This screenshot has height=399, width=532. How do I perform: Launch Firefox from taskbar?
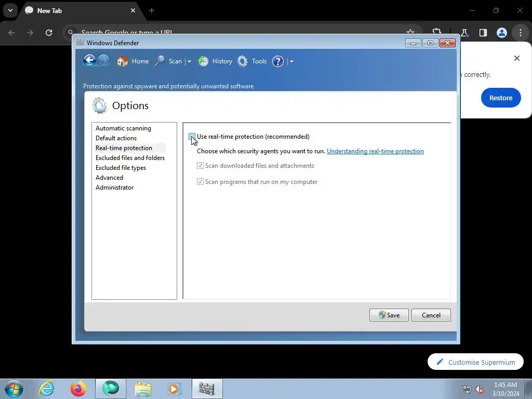tap(78, 389)
